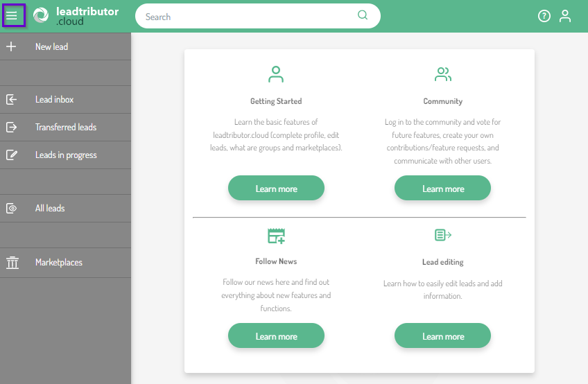Select Transferred leads in the sidebar
This screenshot has width=588, height=384.
point(66,128)
